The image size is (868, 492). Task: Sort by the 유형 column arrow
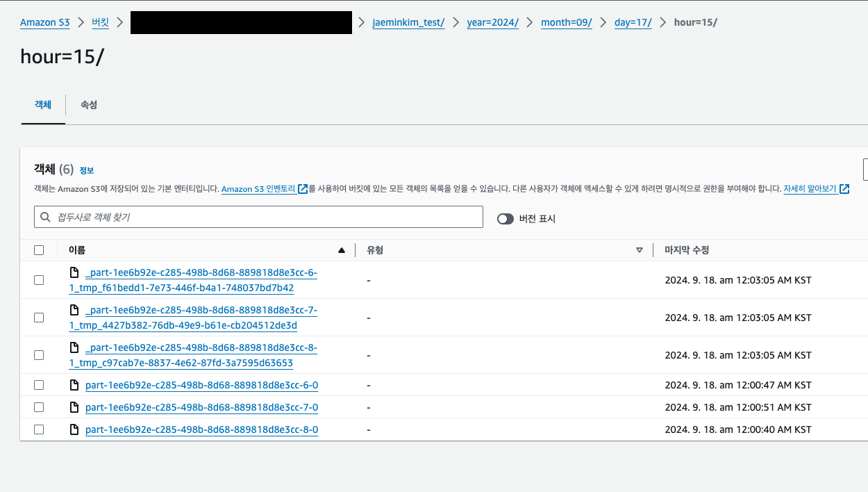click(640, 250)
